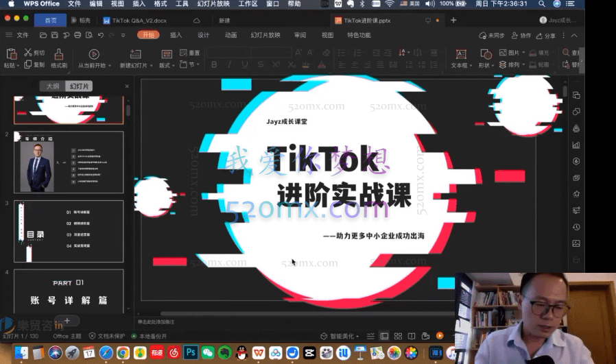616x364 pixels.
Task: Click the Find (查找) magnifier icon
Action: click(566, 53)
